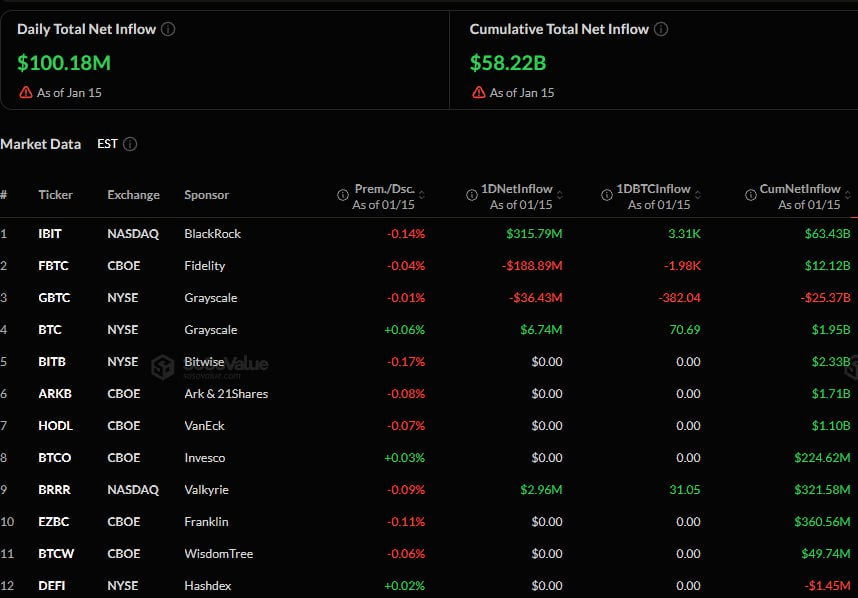This screenshot has width=858, height=598.
Task: Open info tooltip for Daily Total Net Inflow
Action: [x=168, y=29]
